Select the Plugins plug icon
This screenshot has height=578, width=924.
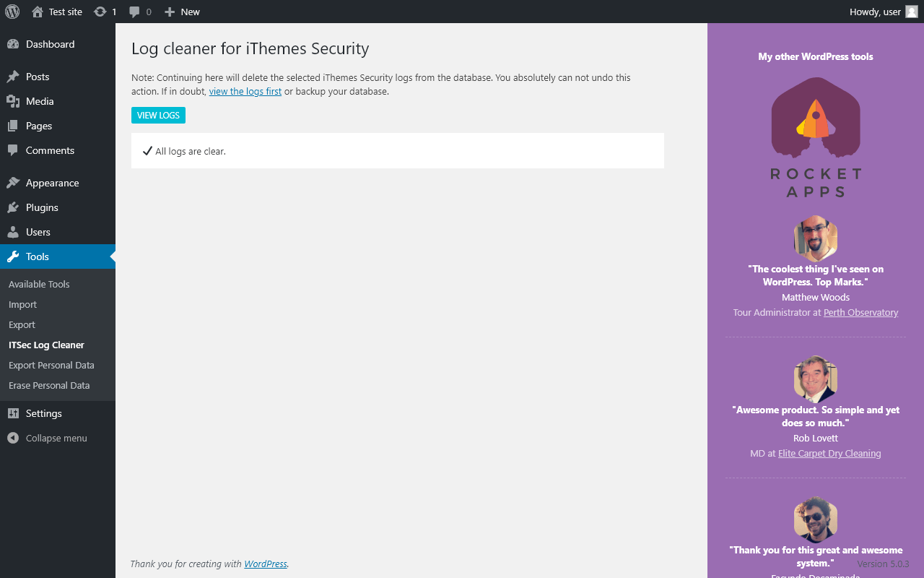pos(13,207)
